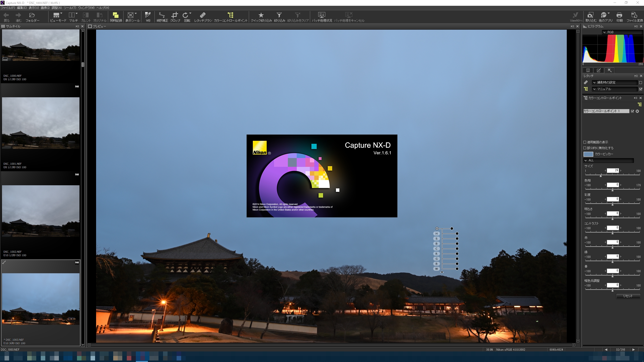The width and height of the screenshot is (644, 362).
Task: Open the ヘルプ(H) menu
Action: click(103, 8)
